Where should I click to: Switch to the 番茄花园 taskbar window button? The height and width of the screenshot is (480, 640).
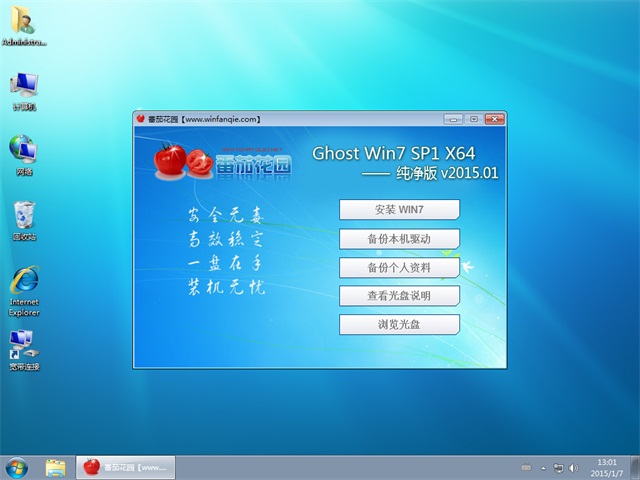point(126,467)
